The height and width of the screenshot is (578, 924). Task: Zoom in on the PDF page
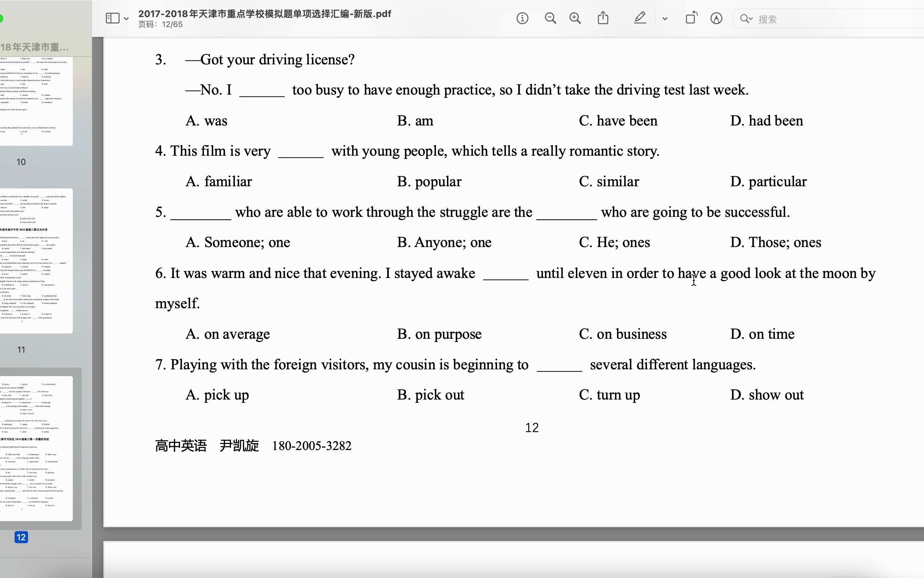coord(575,18)
